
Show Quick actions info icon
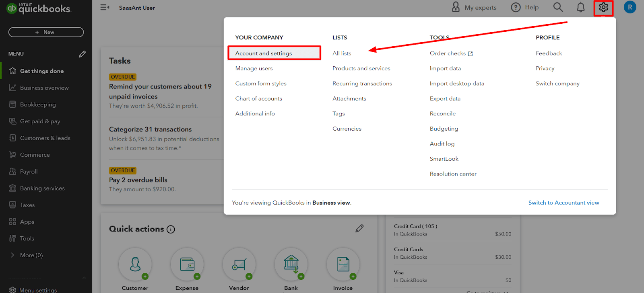[x=171, y=229]
